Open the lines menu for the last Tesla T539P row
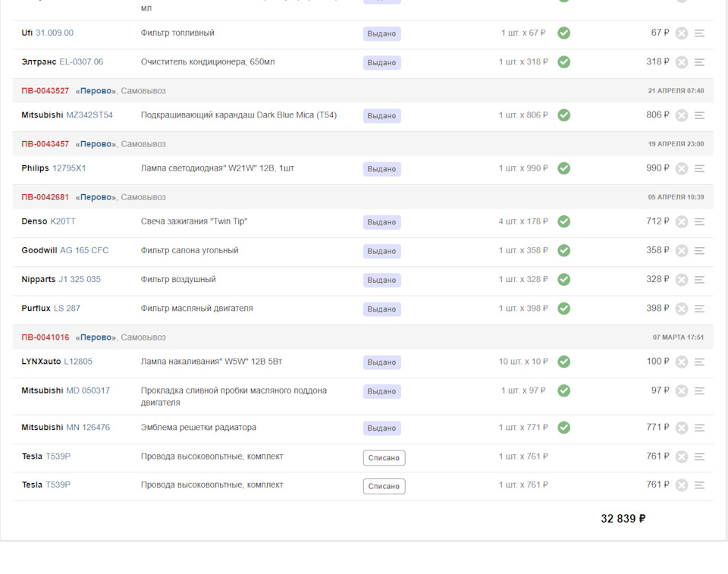Screen dimensions: 728x574 [x=699, y=485]
